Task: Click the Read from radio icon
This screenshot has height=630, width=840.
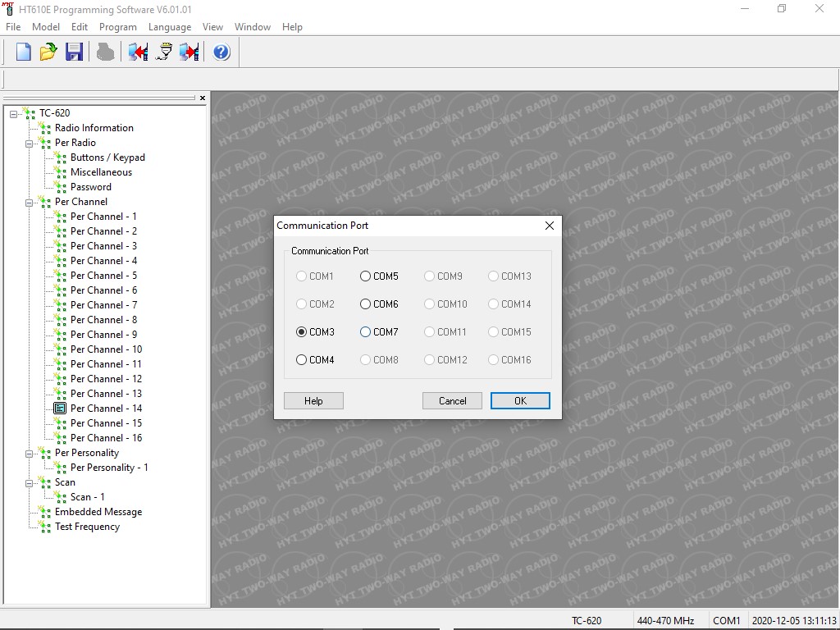Action: [x=138, y=52]
